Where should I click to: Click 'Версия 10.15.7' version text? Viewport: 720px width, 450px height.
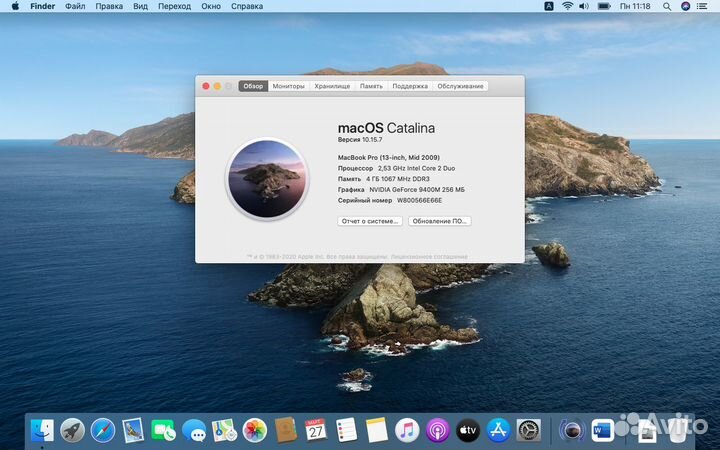[x=360, y=140]
